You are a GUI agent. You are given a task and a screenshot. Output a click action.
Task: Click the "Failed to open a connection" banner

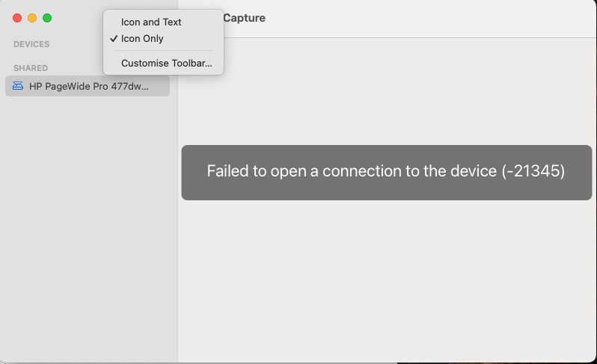tap(387, 173)
